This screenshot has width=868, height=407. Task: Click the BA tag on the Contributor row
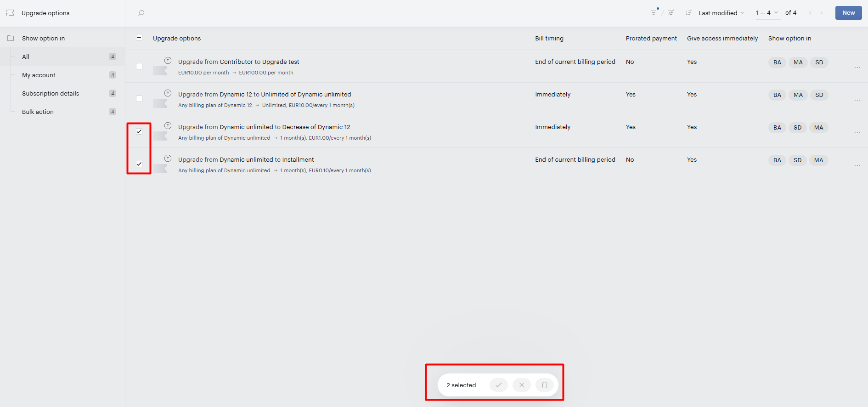[x=777, y=62]
